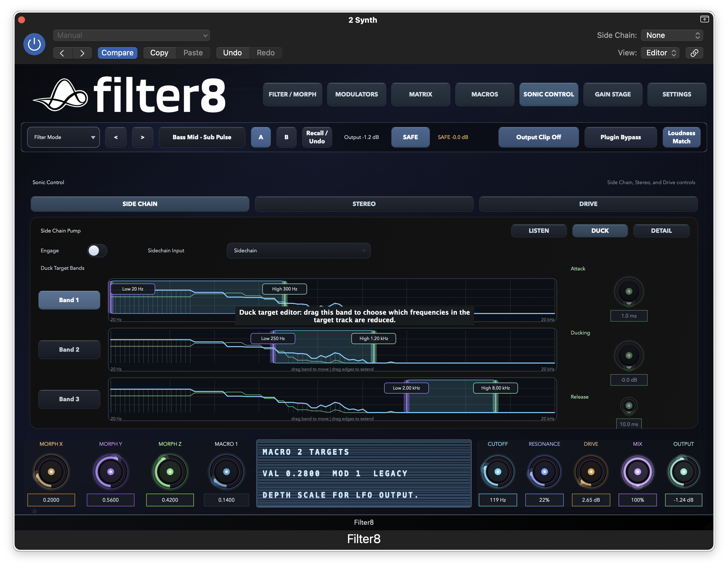Select the B state button
Screen dimensions: 728x567
(x=286, y=137)
